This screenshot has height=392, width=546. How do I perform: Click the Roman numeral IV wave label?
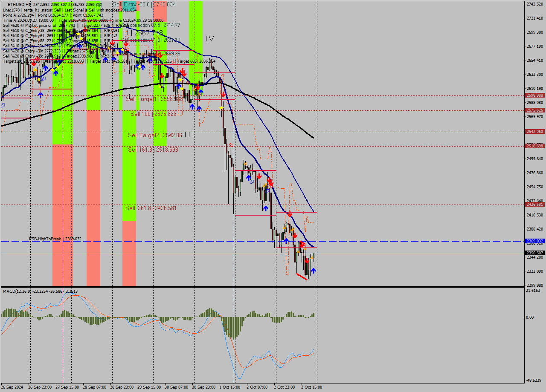[x=209, y=39]
